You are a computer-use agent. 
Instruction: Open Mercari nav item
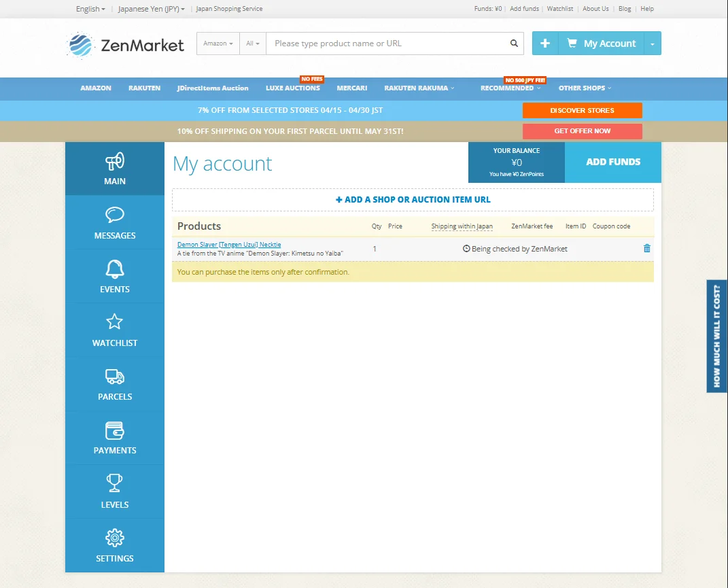click(x=352, y=88)
